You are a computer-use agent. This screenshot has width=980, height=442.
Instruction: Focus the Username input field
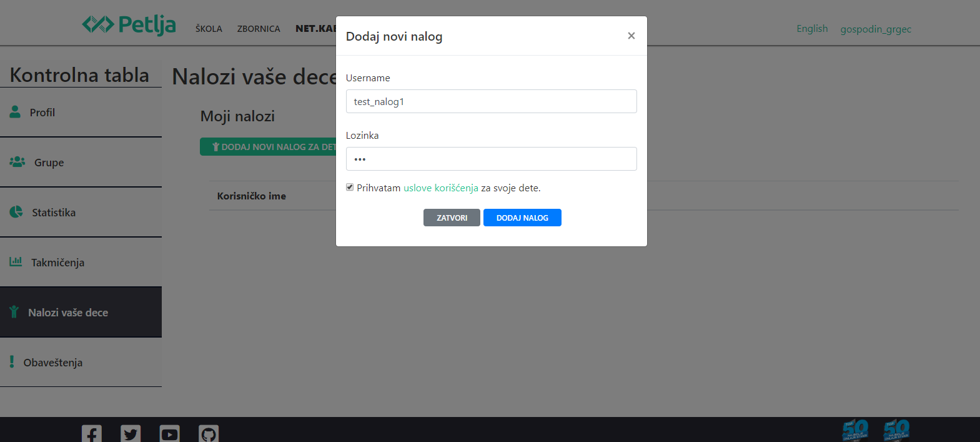[x=491, y=101]
